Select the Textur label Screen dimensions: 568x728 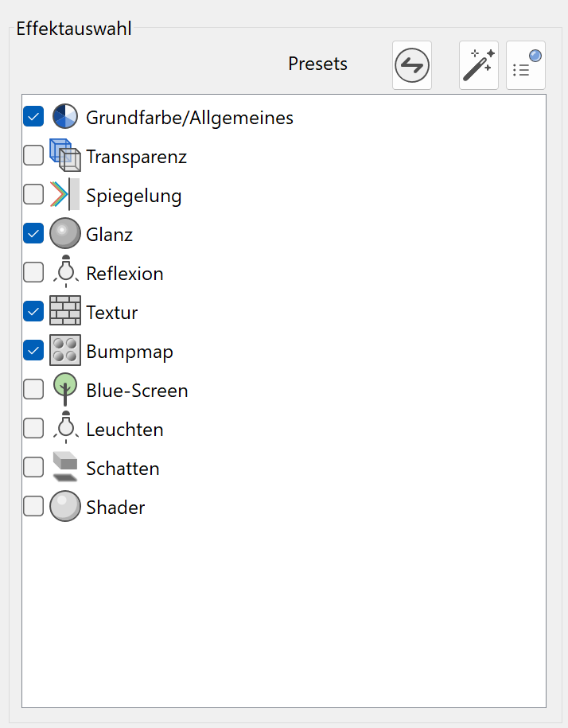(x=112, y=313)
